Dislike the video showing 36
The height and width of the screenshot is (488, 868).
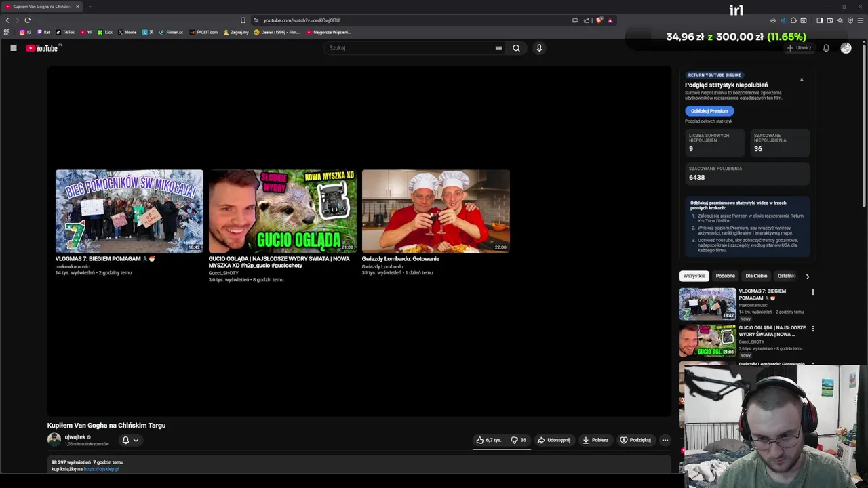tap(519, 440)
